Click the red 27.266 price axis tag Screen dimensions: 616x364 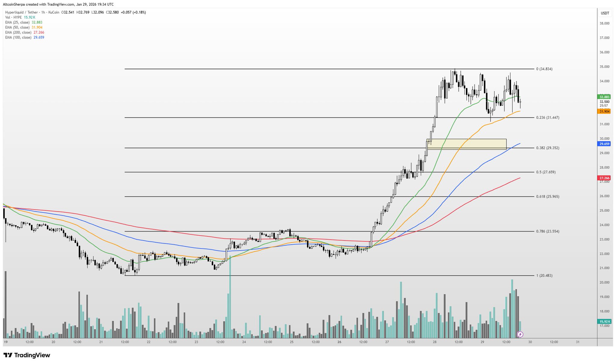pyautogui.click(x=604, y=178)
